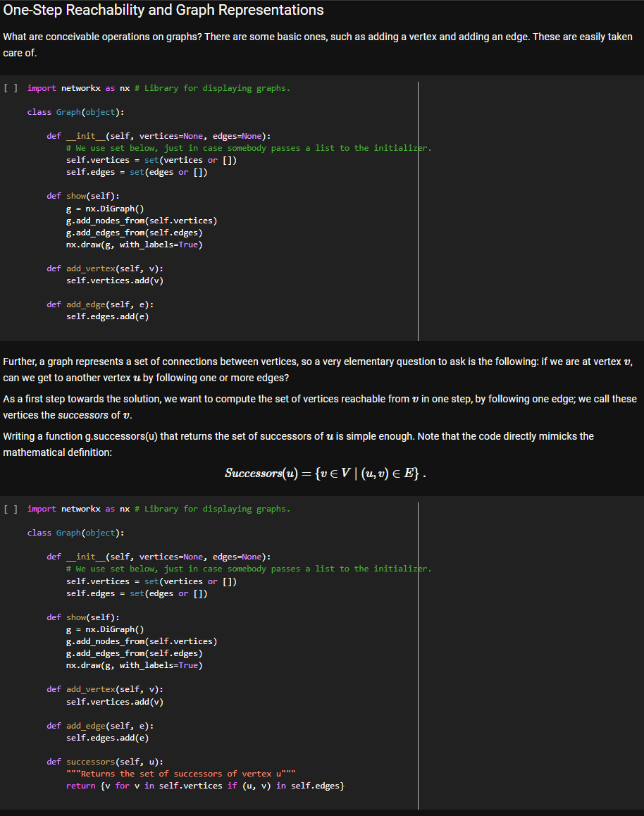Click the add_vertex method name in the first cell
The height and width of the screenshot is (816, 644).
click(x=90, y=268)
